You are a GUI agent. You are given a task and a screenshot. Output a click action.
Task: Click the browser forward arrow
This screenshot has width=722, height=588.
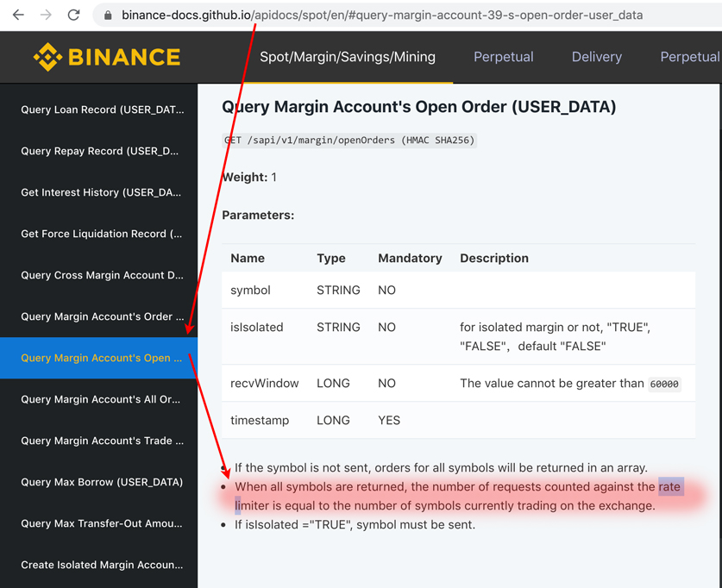click(47, 15)
